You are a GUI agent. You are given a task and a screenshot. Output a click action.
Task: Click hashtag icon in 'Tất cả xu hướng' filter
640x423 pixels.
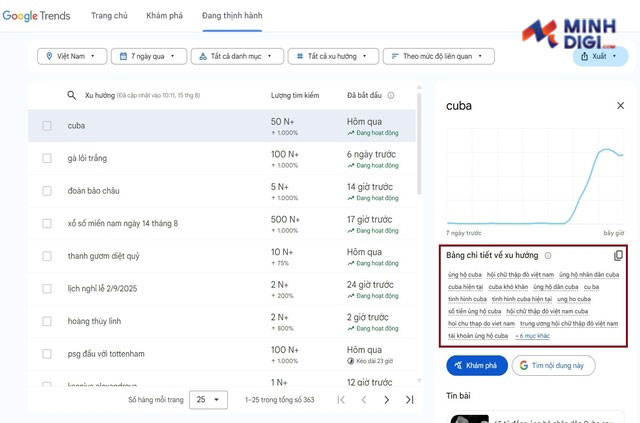[x=300, y=56]
